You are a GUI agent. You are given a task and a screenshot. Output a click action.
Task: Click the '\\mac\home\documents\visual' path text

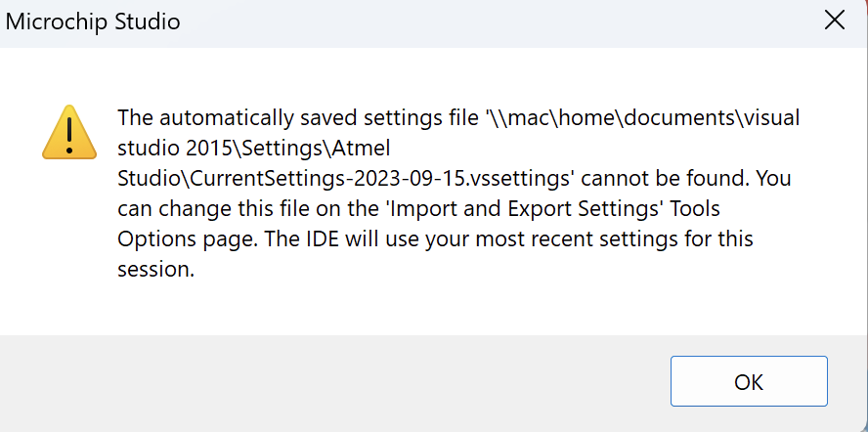click(641, 118)
